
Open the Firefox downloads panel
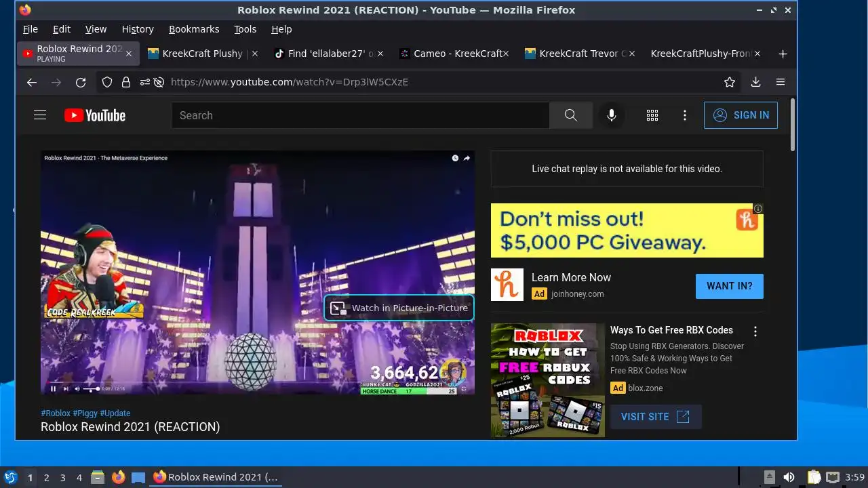pyautogui.click(x=755, y=82)
